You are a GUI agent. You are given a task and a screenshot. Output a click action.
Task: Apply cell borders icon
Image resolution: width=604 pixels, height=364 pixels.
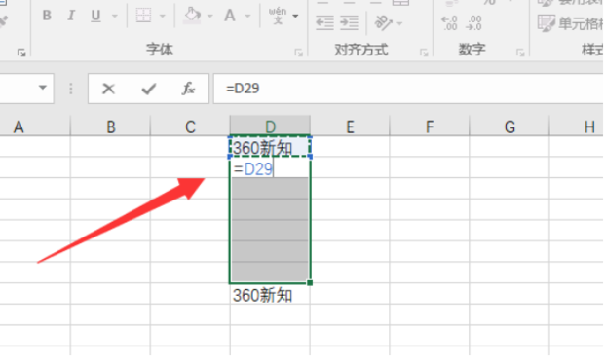tap(143, 16)
